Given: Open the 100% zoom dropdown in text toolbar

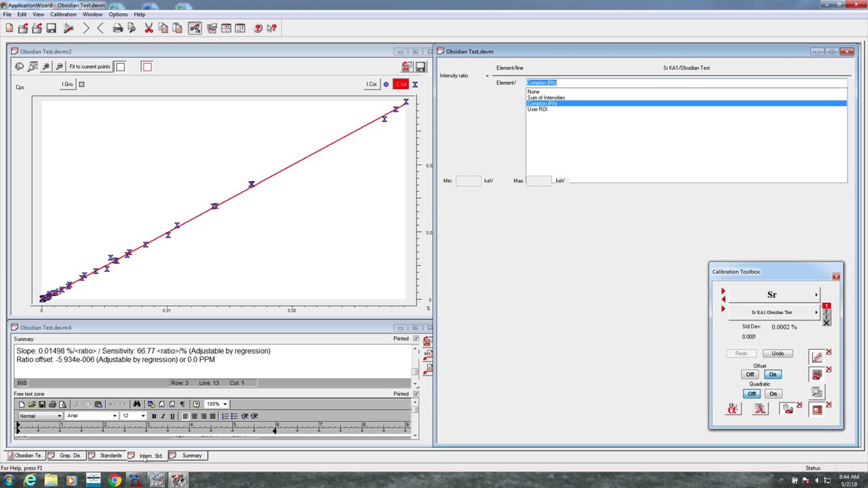Looking at the screenshot, I should click(x=217, y=404).
